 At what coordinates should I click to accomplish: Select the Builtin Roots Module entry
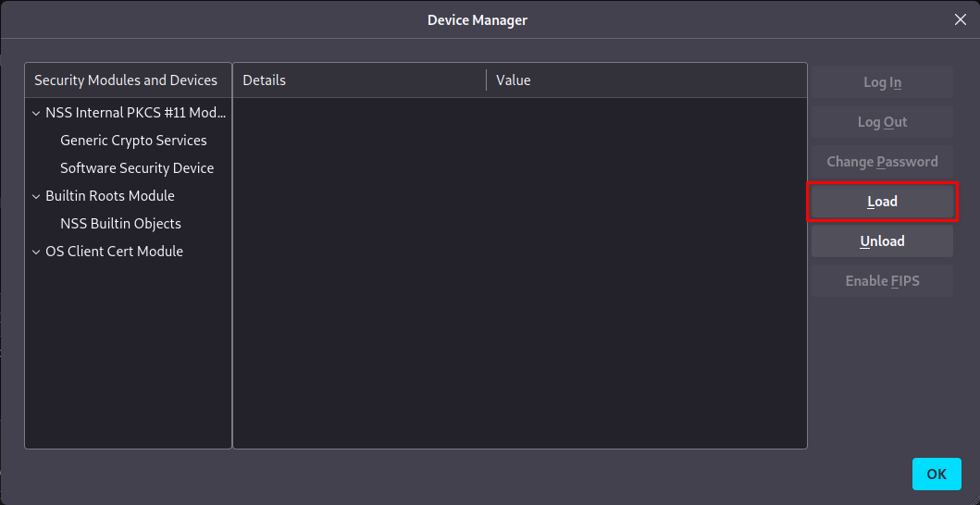pos(110,196)
